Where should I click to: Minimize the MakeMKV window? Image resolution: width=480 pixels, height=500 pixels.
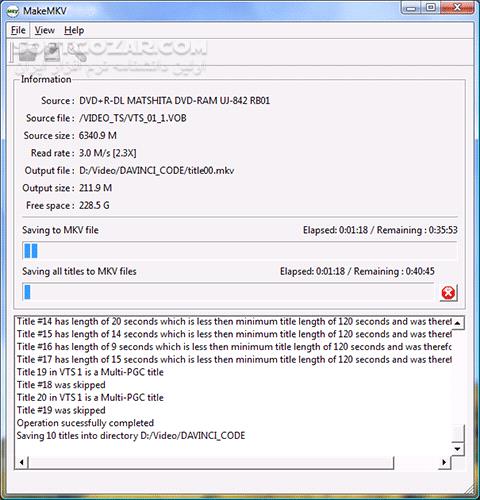click(x=412, y=7)
